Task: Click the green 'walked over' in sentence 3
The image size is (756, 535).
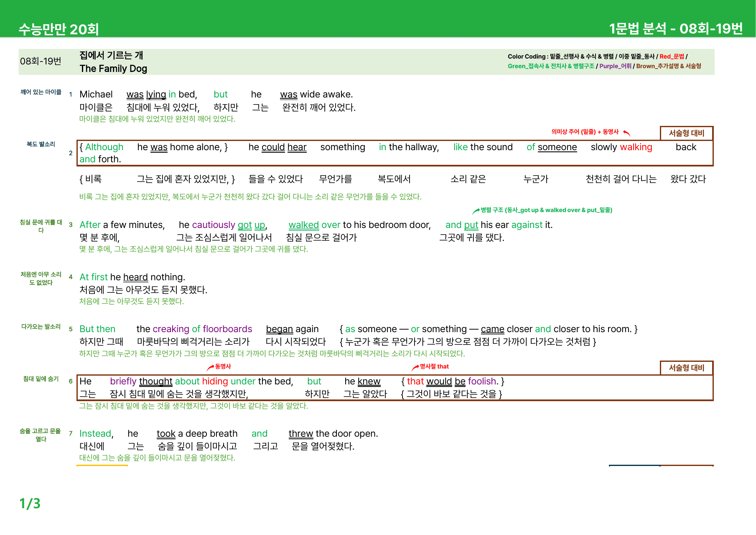Action: [315, 225]
